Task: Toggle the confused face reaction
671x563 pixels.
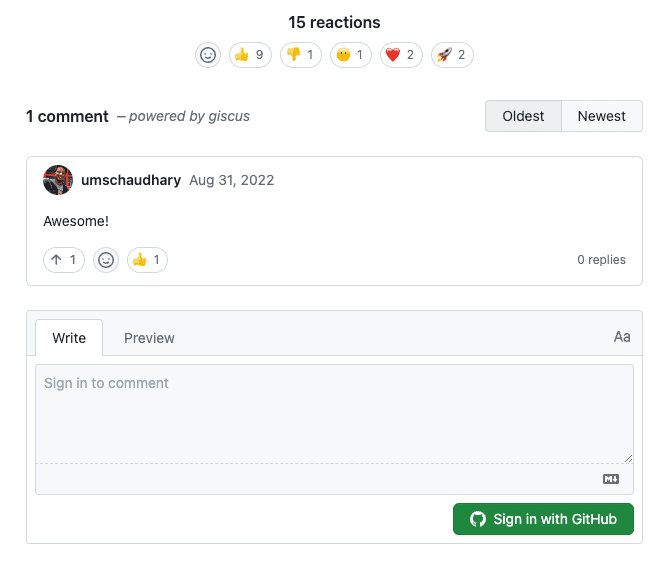Action: tap(351, 55)
